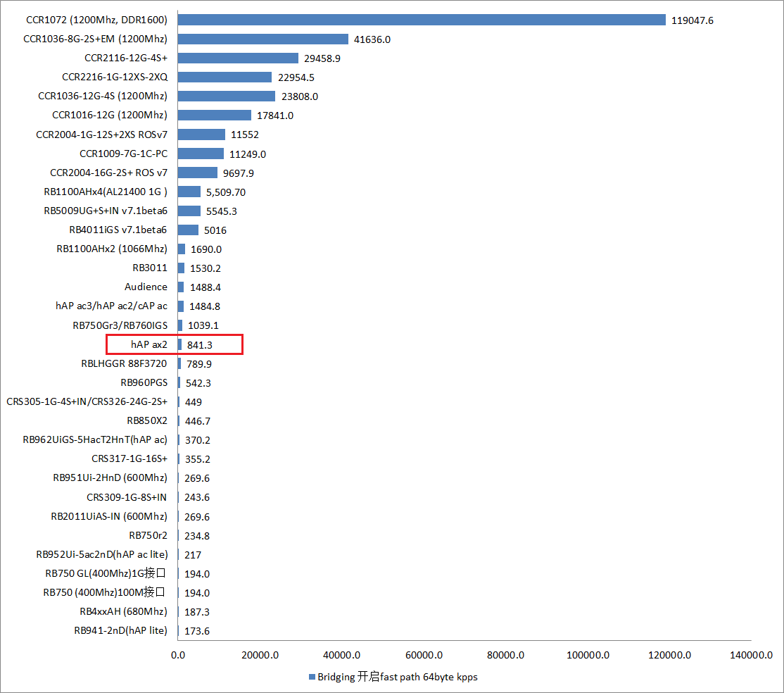Viewport: 784px width, 693px height.
Task: Select the 119047.6 data value label
Action: (693, 20)
